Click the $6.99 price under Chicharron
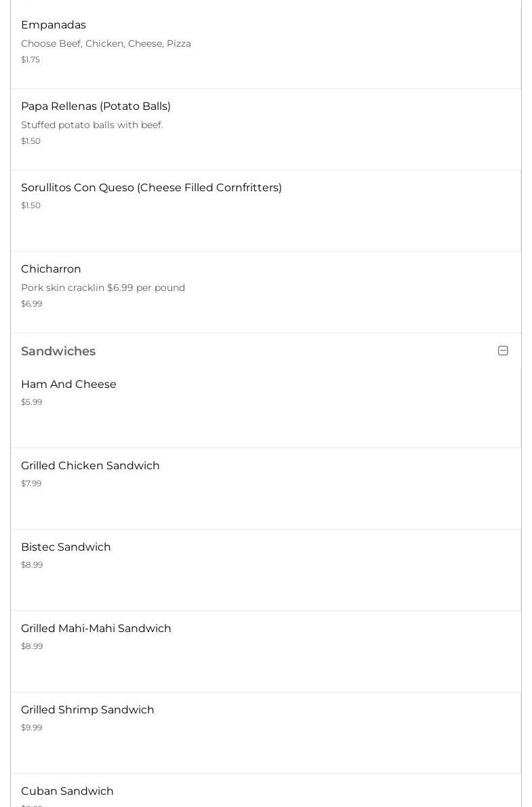Viewport: 532px width, 807px height. coord(32,304)
